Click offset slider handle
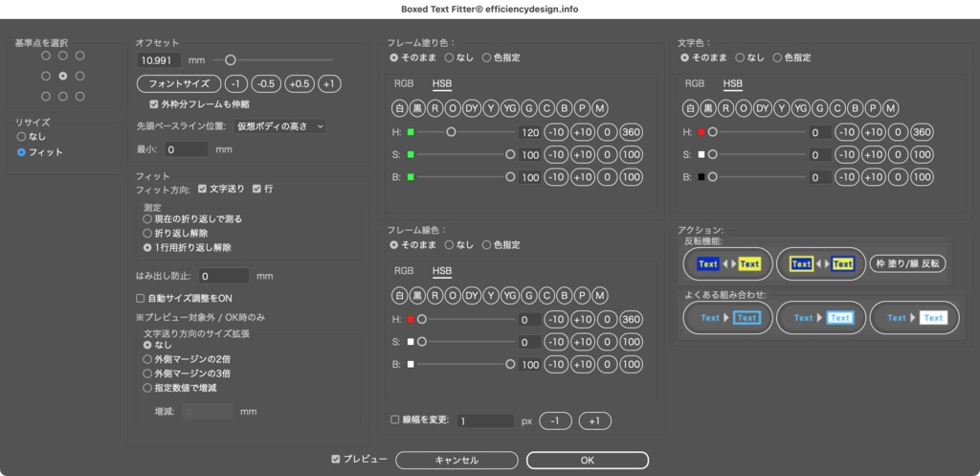This screenshot has width=980, height=476. (231, 60)
